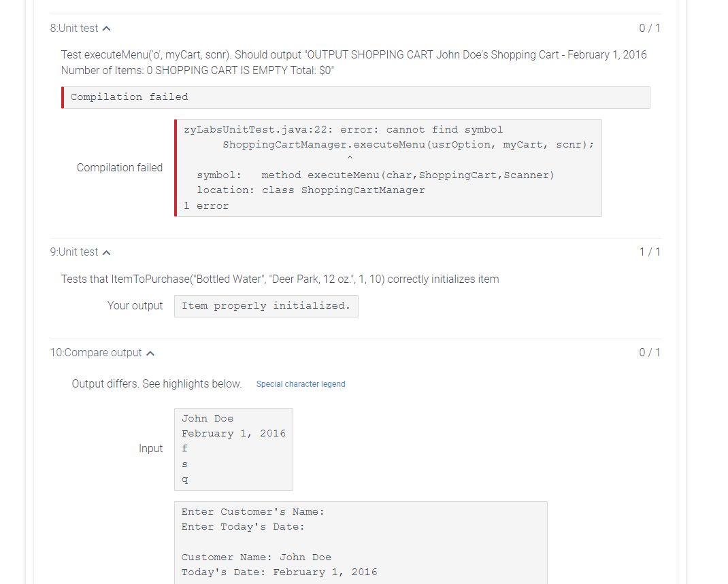
Task: Click the 9:Unit test heading
Action: [x=75, y=252]
